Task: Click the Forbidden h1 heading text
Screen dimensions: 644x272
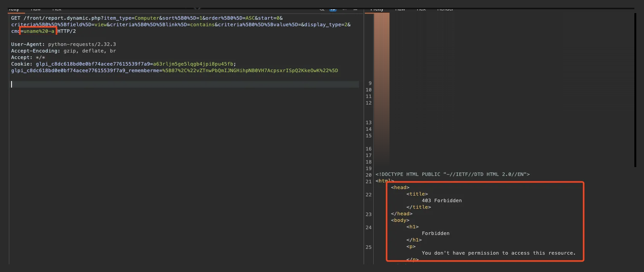Action: (x=435, y=233)
